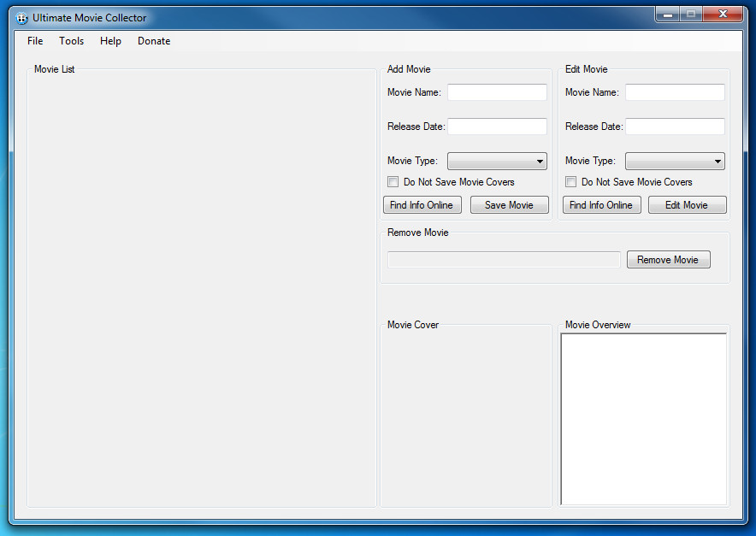Enable Do Not Save Movie Covers in Edit Movie
The height and width of the screenshot is (536, 756).
click(571, 182)
